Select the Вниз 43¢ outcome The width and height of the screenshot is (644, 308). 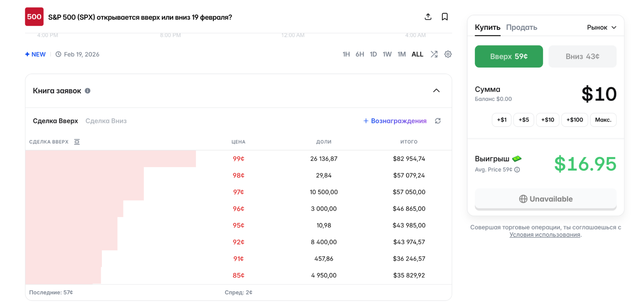582,56
